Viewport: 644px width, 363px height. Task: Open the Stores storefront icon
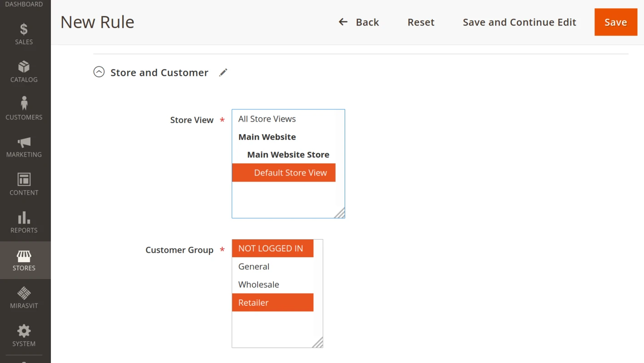coord(24,256)
